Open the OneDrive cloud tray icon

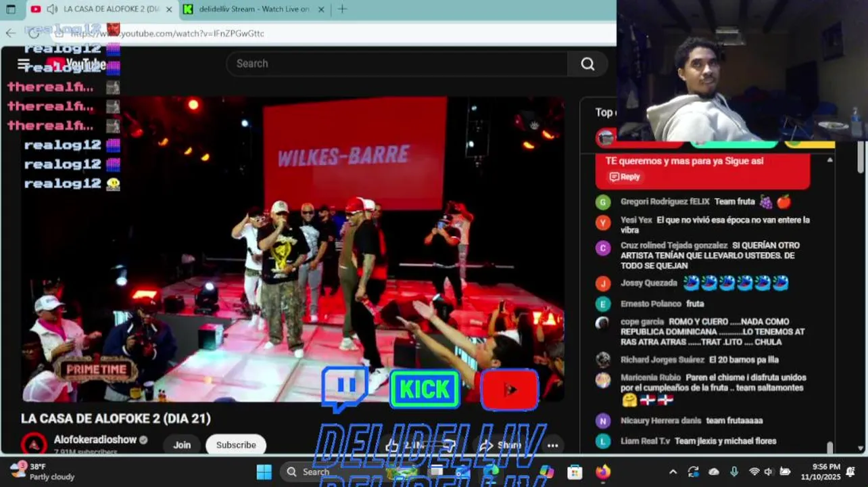click(714, 471)
